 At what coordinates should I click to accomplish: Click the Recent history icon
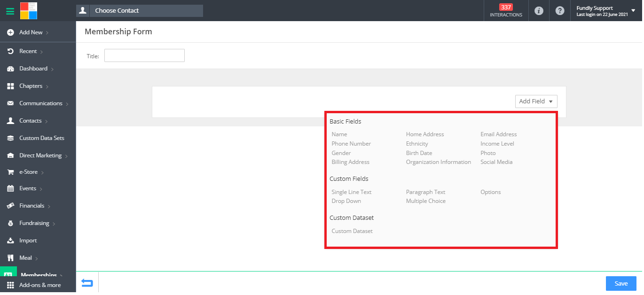10,51
